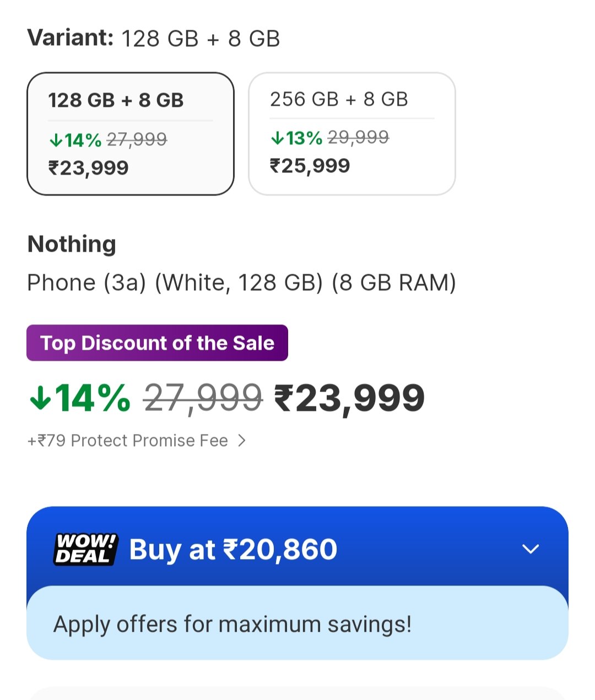
Task: Click the Variant: heading label
Action: [x=70, y=38]
